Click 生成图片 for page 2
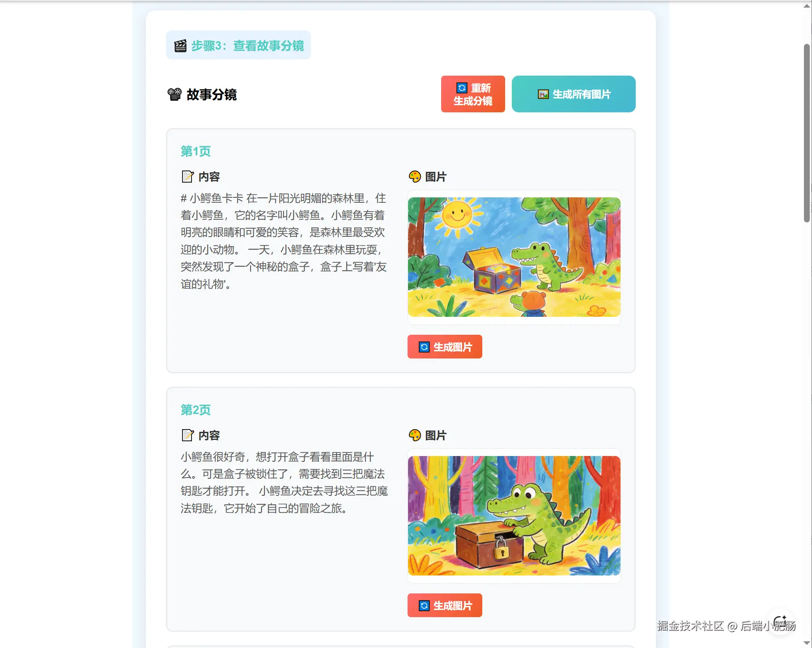This screenshot has width=812, height=648. pos(445,605)
